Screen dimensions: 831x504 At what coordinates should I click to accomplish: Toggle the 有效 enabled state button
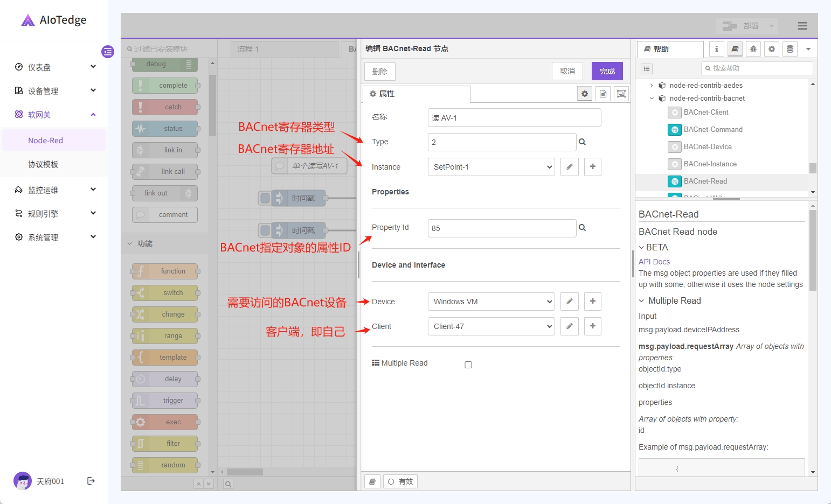(x=400, y=481)
